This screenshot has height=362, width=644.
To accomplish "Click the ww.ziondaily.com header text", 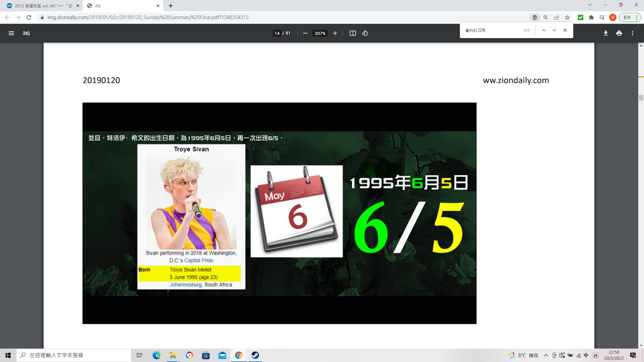I will pos(516,80).
